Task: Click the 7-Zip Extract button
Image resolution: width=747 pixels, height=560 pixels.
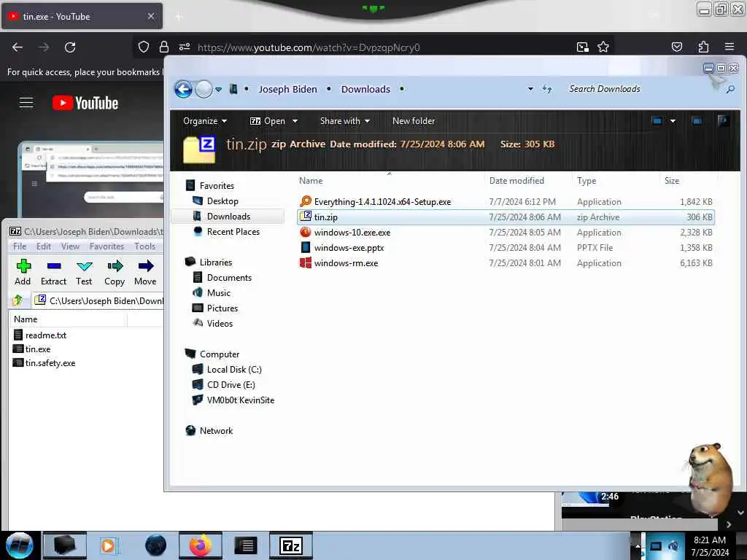Action: pyautogui.click(x=53, y=273)
